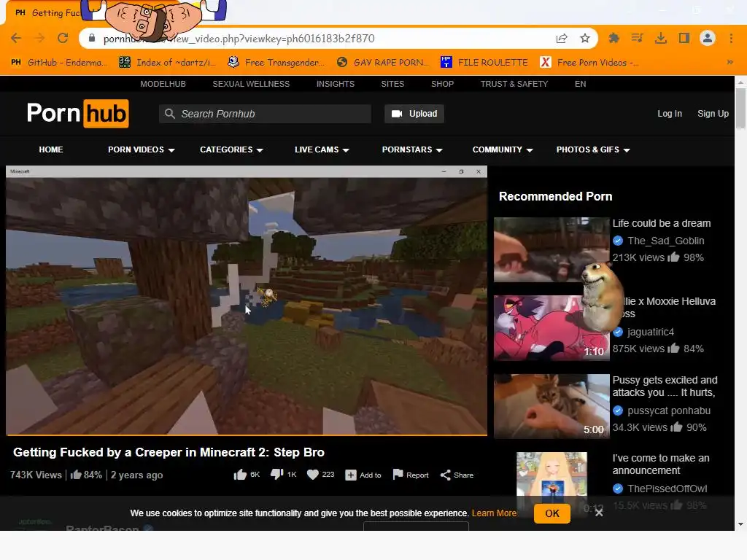The image size is (747, 560).
Task: Open 'I've come to make an announcement' title
Action: pos(661,464)
